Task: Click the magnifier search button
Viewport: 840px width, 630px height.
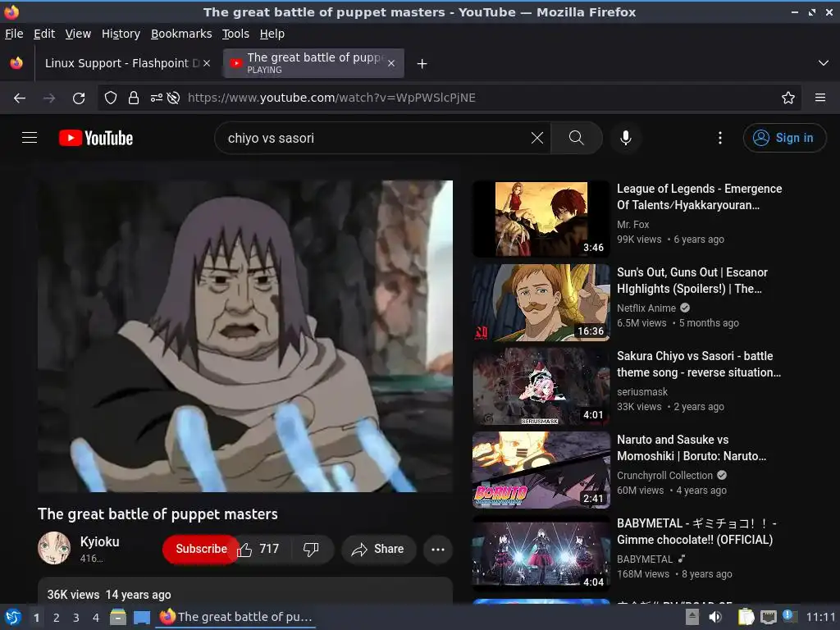Action: tap(576, 138)
